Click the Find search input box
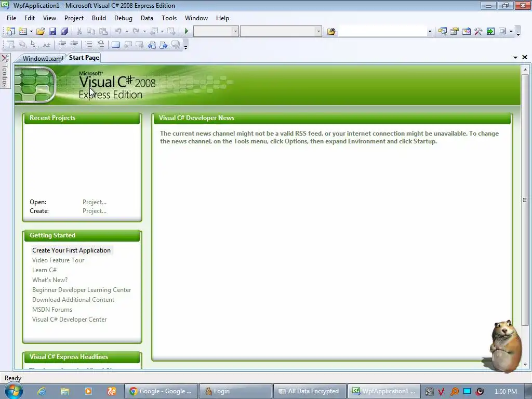532x399 pixels. pyautogui.click(x=382, y=31)
